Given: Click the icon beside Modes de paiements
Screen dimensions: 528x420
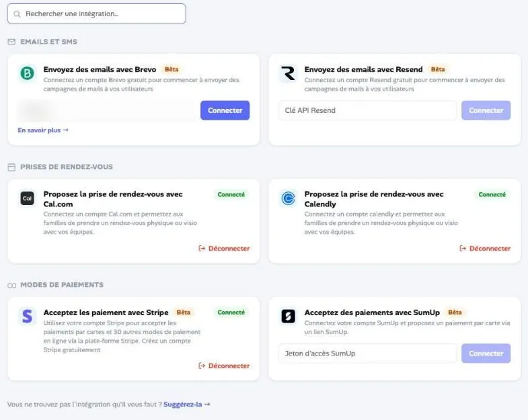Looking at the screenshot, I should coord(12,286).
